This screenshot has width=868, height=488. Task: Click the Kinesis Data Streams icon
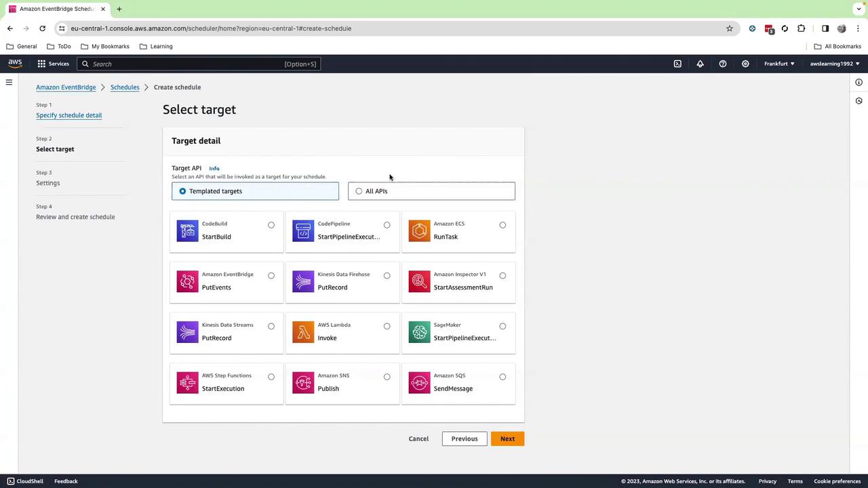coord(188,332)
